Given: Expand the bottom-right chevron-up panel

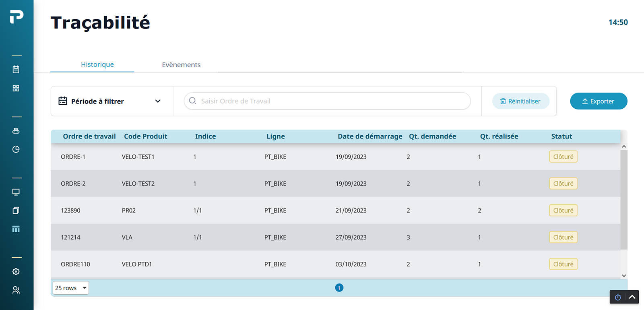Looking at the screenshot, I should [632, 297].
